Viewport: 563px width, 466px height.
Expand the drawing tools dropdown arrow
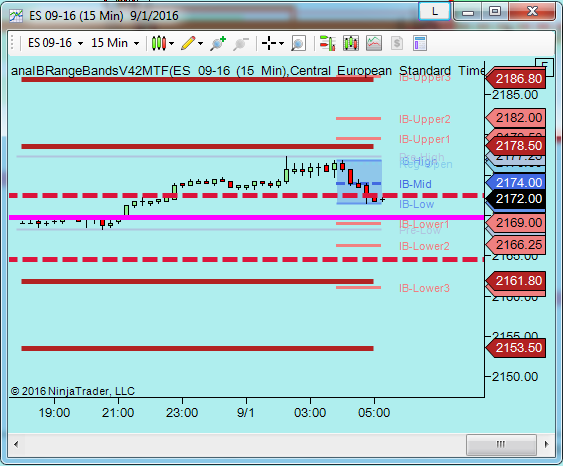pyautogui.click(x=200, y=44)
